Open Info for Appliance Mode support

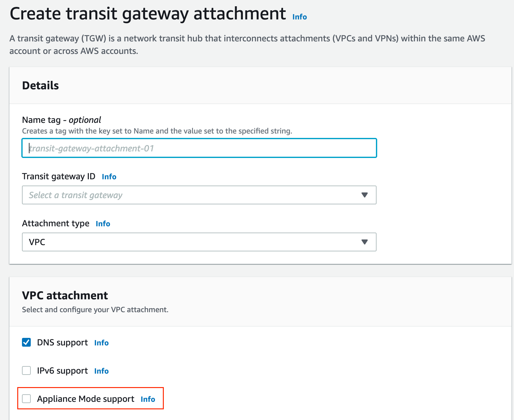click(x=147, y=399)
